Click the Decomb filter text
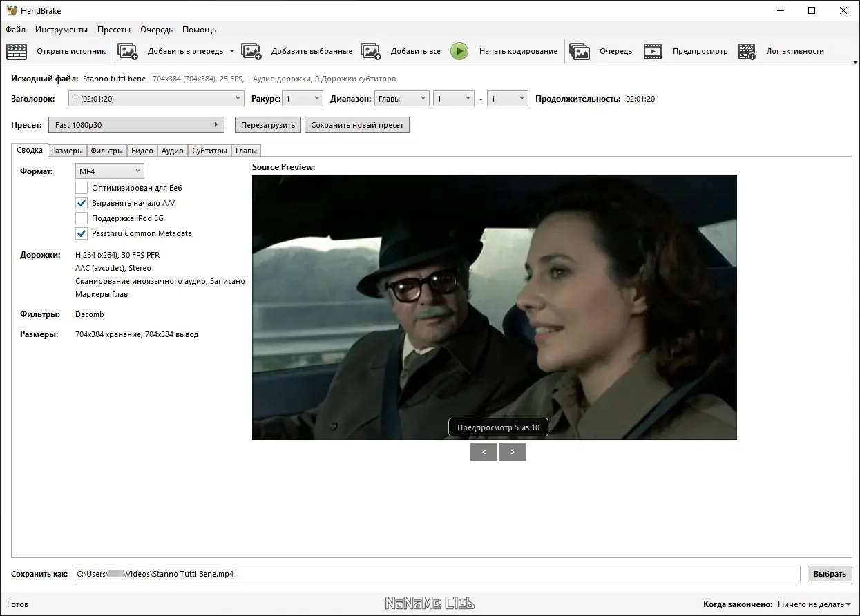 90,314
